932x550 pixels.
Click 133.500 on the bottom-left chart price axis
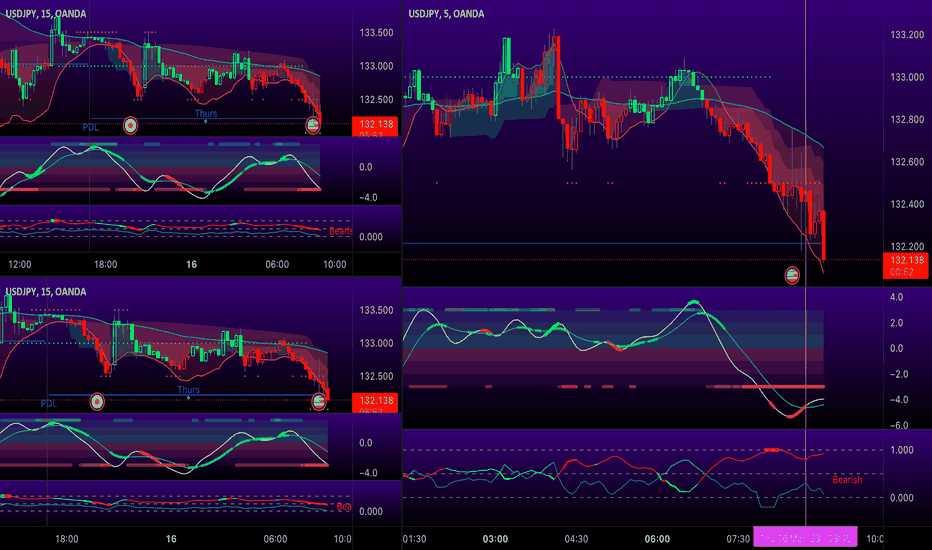376,310
